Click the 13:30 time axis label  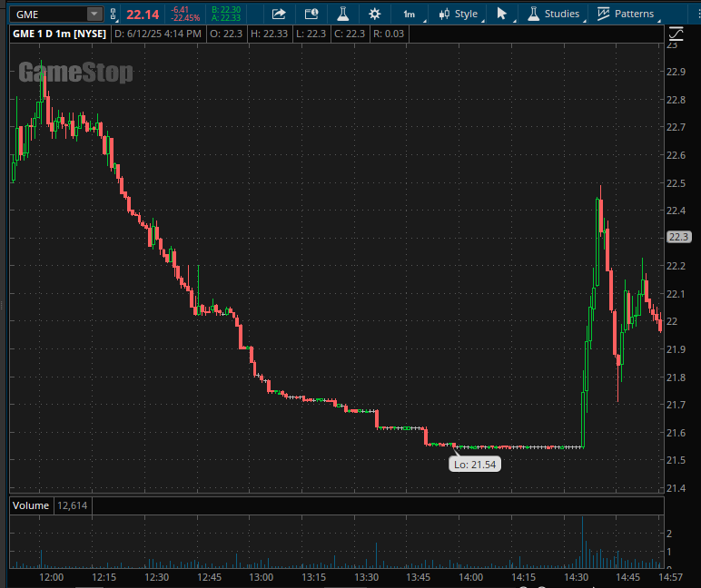pyautogui.click(x=367, y=577)
